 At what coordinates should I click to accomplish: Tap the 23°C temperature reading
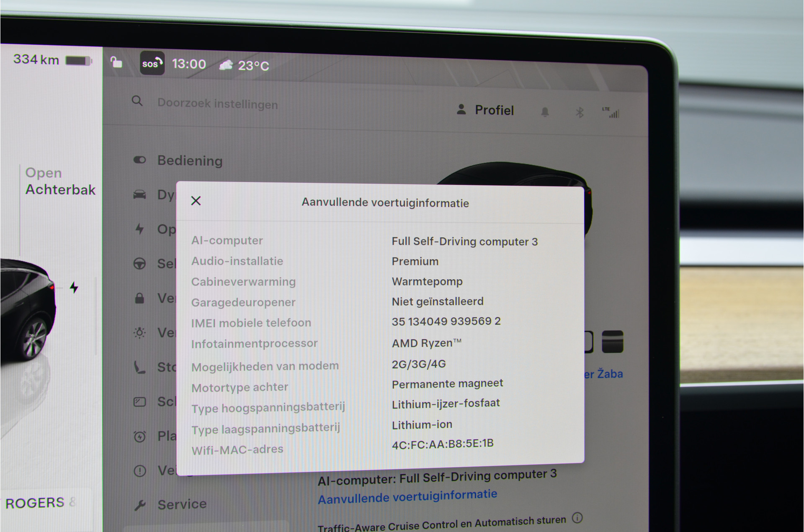pyautogui.click(x=253, y=66)
